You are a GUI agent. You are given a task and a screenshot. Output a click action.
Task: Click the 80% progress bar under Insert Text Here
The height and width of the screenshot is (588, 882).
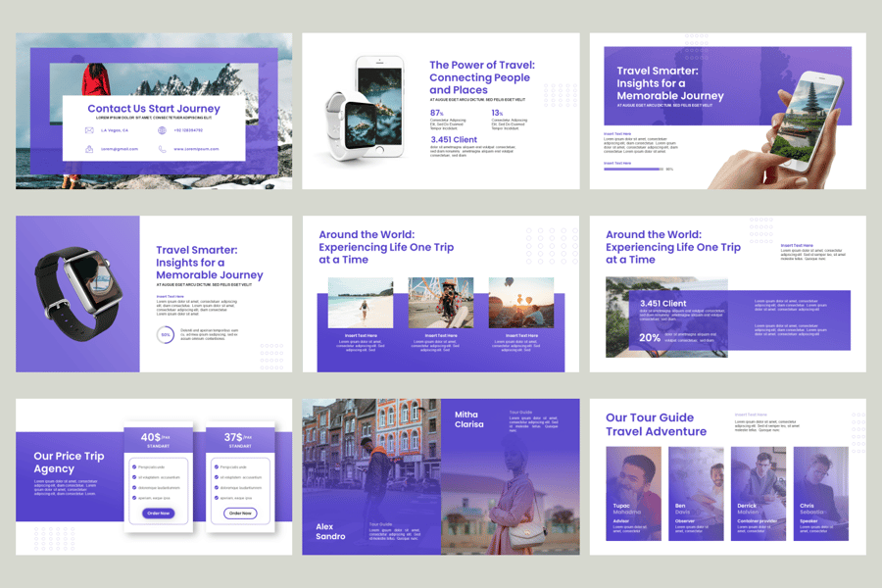(x=632, y=169)
